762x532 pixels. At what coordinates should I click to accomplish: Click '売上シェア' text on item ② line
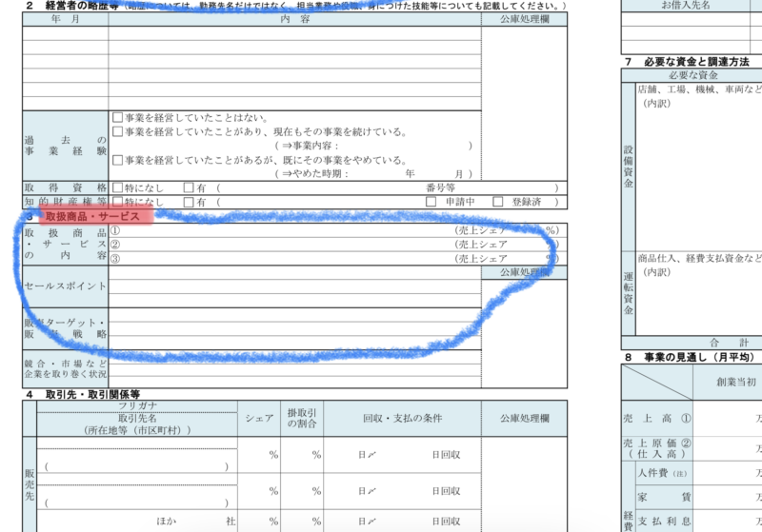(483, 245)
